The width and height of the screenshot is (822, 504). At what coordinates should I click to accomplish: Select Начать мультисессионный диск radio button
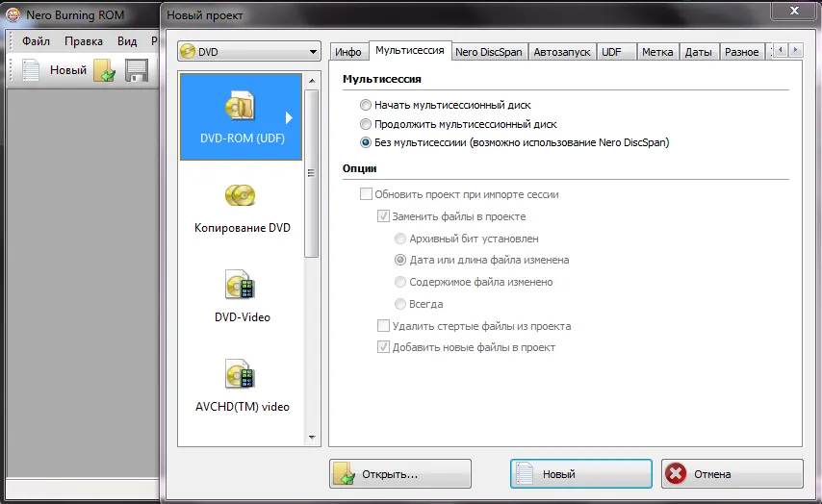click(366, 105)
